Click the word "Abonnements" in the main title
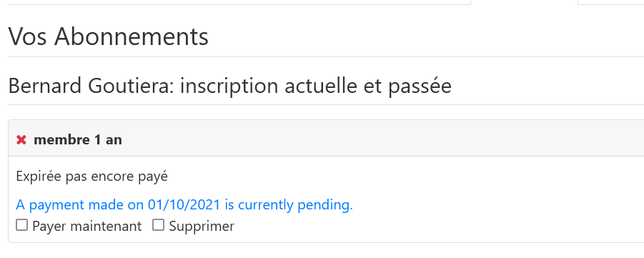This screenshot has width=644, height=258. pos(132,36)
